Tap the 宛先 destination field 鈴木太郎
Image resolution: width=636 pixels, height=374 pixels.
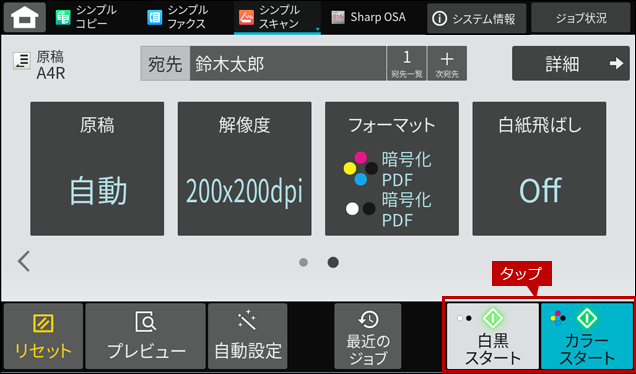tap(288, 63)
